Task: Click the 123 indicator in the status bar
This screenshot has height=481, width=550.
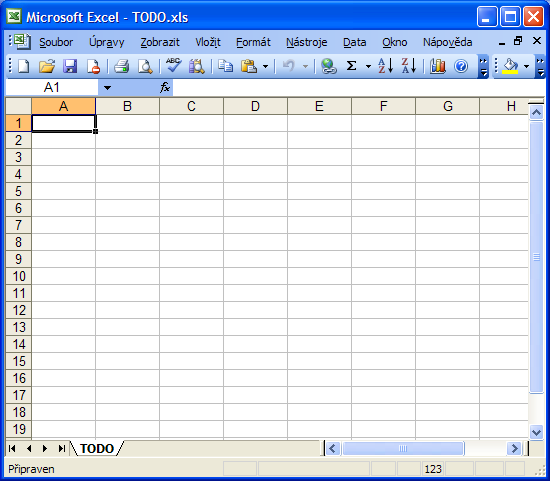Action: (x=433, y=469)
